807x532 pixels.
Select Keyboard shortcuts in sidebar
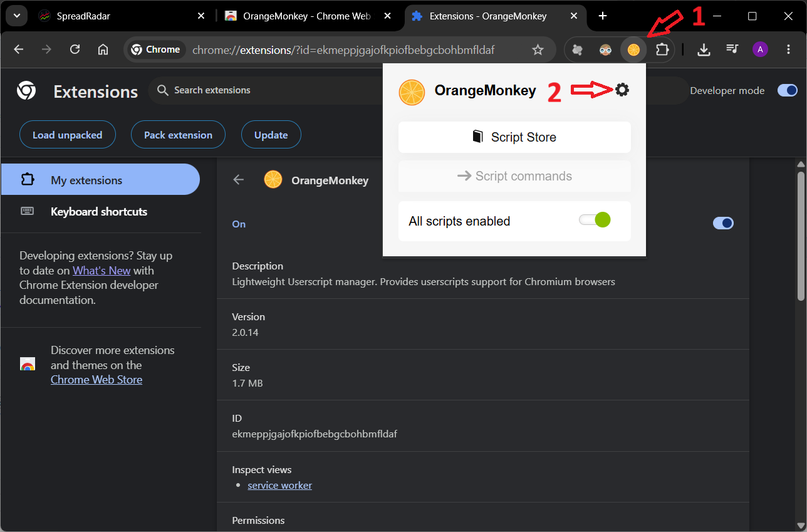tap(100, 212)
